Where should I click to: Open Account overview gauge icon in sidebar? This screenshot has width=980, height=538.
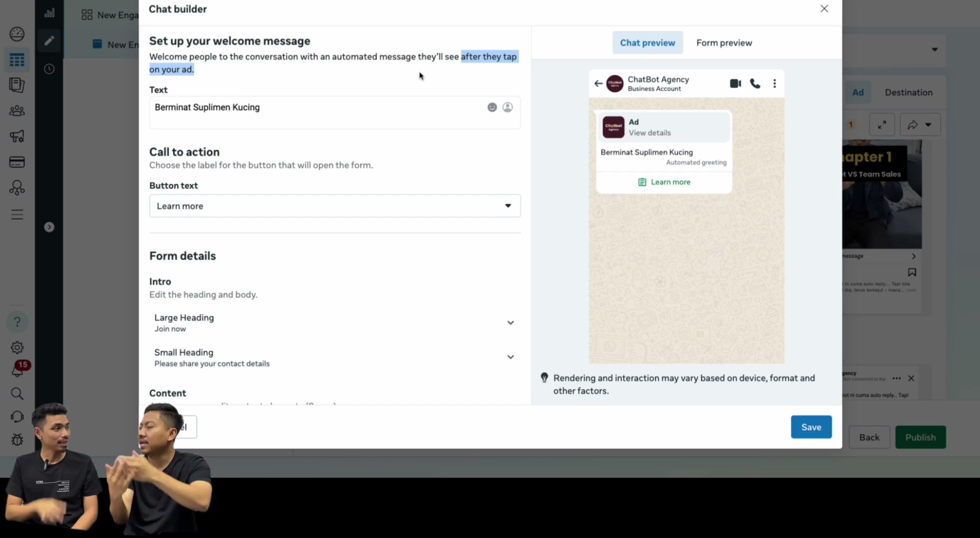click(17, 34)
